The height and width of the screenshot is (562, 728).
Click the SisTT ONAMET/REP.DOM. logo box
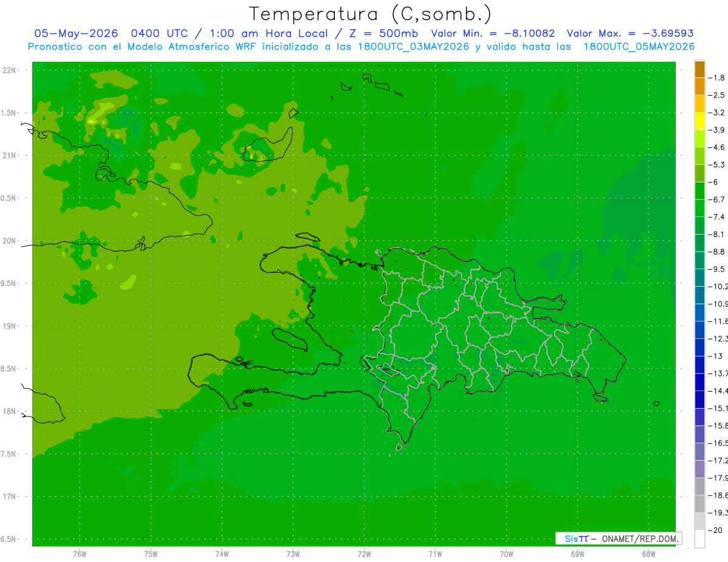618,538
